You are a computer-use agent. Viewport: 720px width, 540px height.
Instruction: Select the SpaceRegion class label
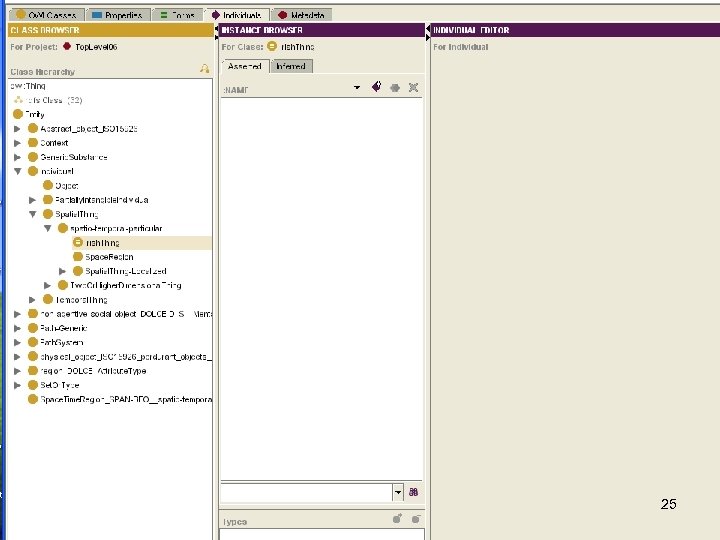point(109,257)
